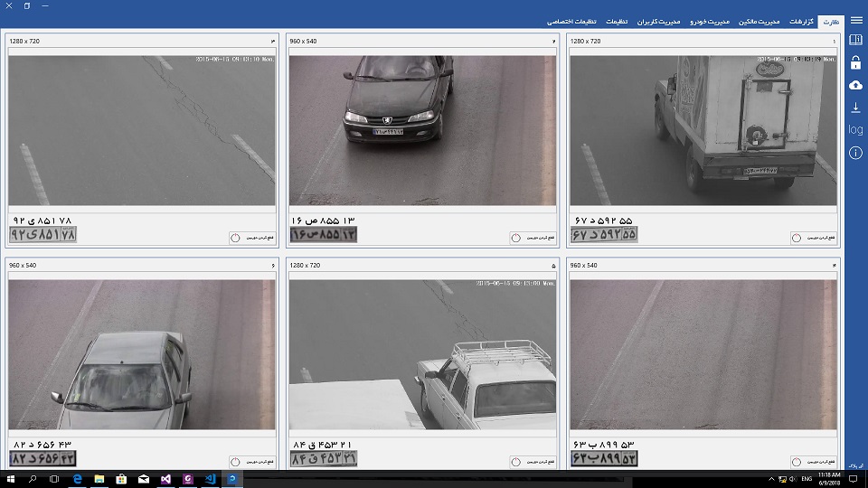Click the cropped plate image ۹۲ ی ۸۵۱ ۷۸

point(42,235)
